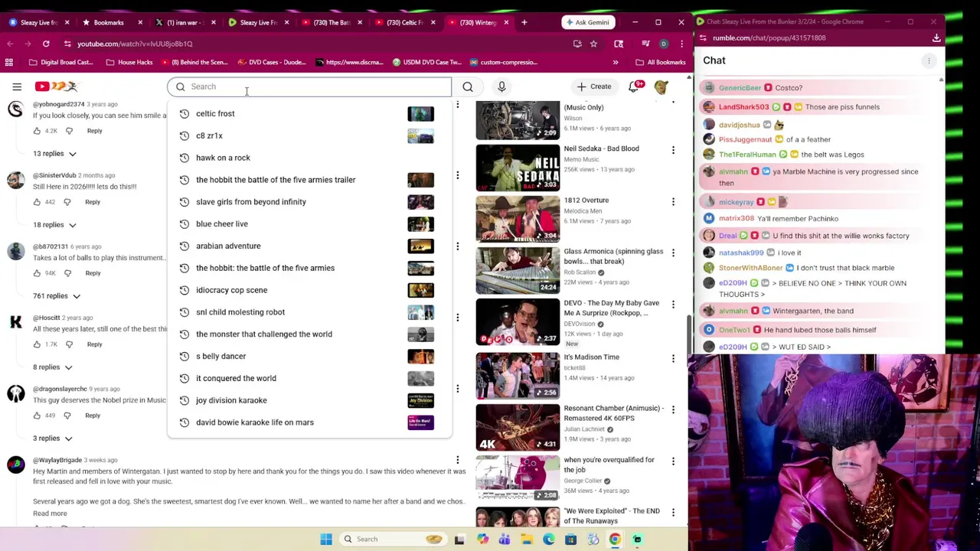Open the Glass Armonica video thumbnail
The width and height of the screenshot is (980, 551).
518,270
